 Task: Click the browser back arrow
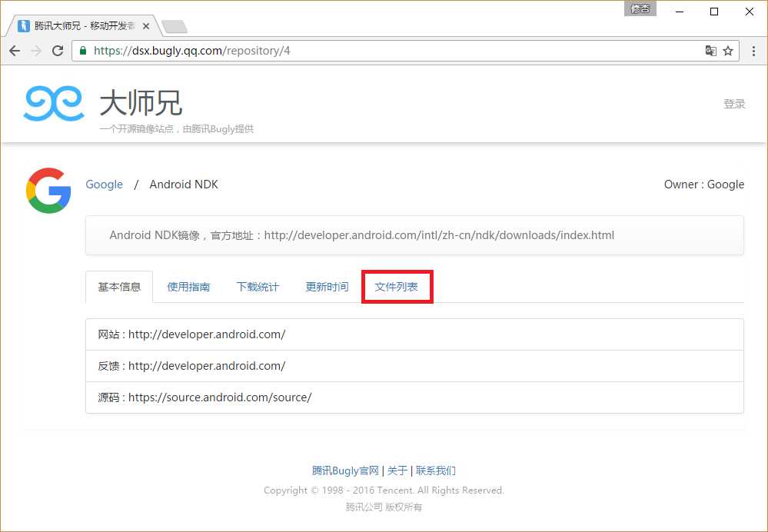coord(15,51)
